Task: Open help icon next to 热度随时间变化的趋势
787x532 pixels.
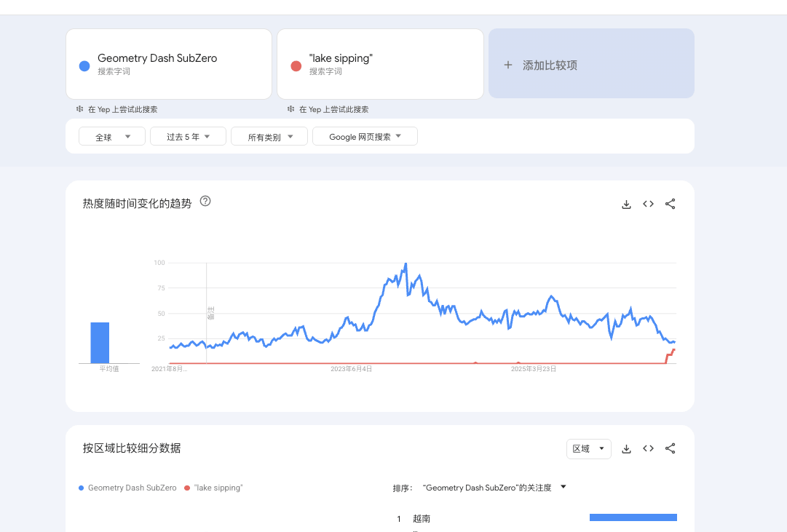Action: (205, 202)
